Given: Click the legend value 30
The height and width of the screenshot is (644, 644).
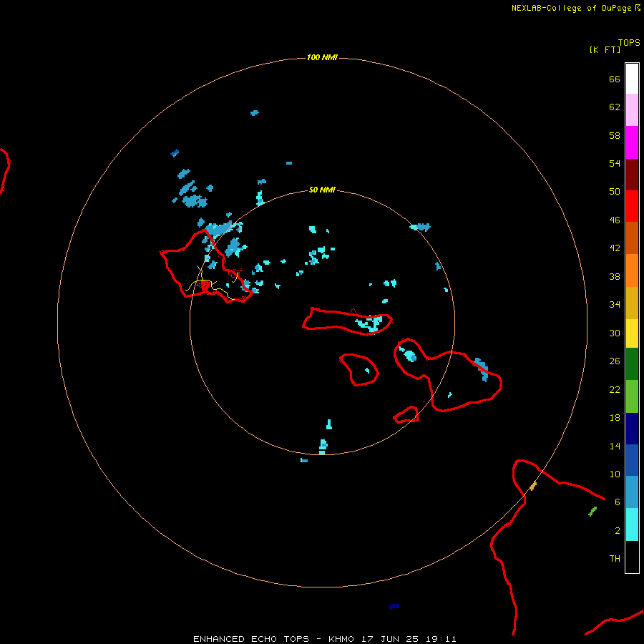Looking at the screenshot, I should [615, 333].
